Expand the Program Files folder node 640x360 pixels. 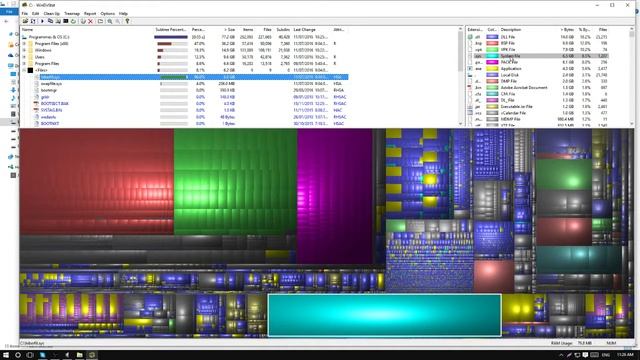pyautogui.click(x=24, y=64)
